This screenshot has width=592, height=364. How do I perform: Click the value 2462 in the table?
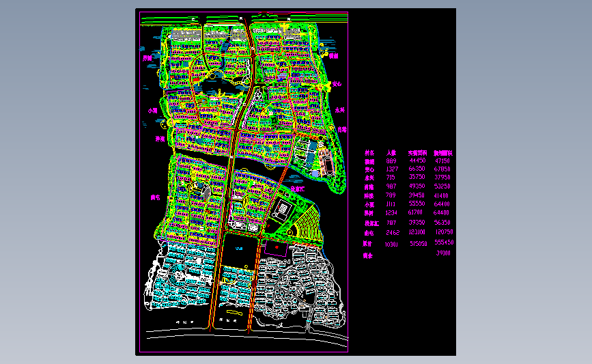coord(392,233)
